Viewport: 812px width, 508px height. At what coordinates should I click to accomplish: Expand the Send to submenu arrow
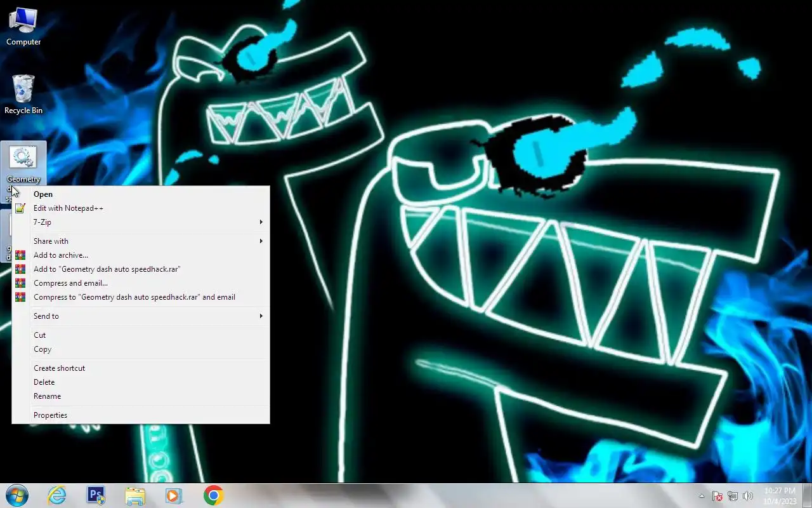(x=261, y=316)
